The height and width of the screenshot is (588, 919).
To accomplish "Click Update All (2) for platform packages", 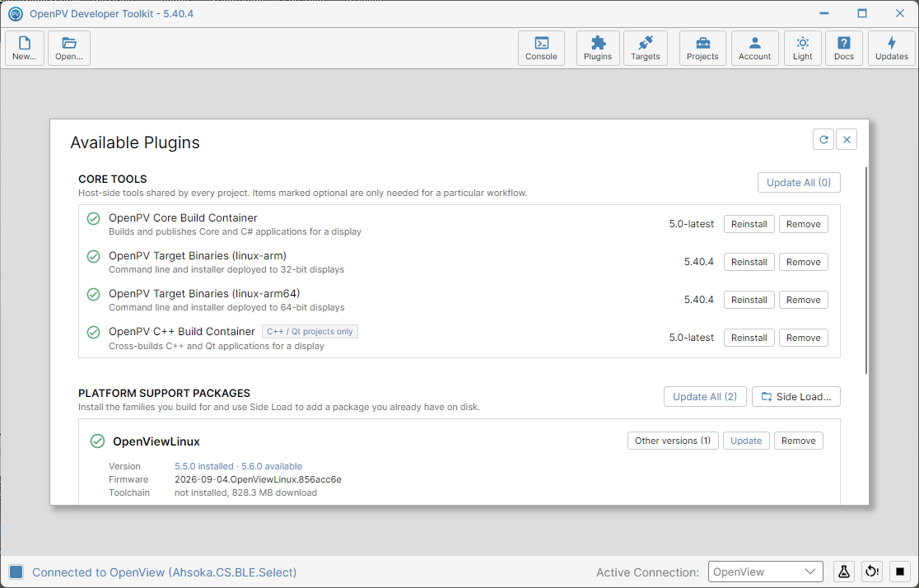I will [705, 396].
